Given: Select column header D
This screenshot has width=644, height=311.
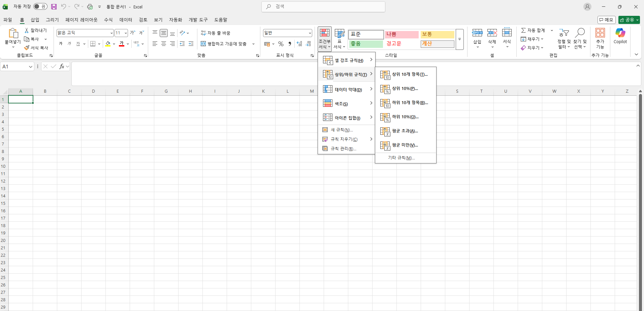Looking at the screenshot, I should pyautogui.click(x=93, y=91).
